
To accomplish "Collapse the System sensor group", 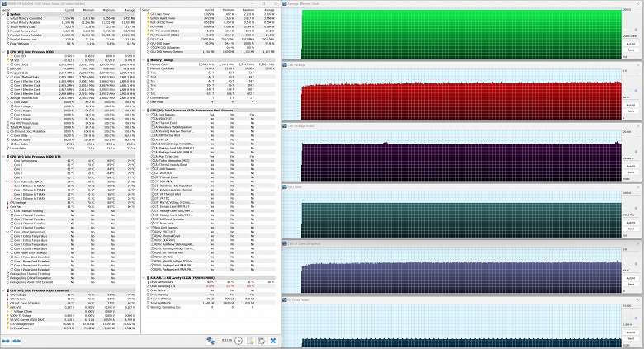I will tap(3, 13).
